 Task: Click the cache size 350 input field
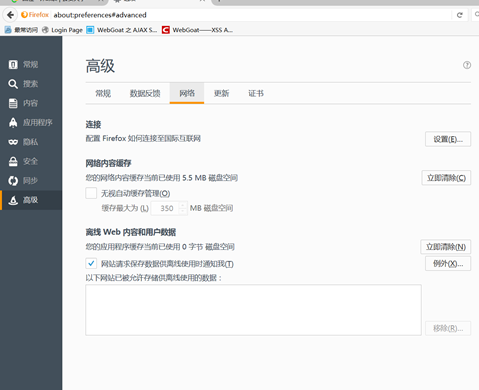(166, 208)
